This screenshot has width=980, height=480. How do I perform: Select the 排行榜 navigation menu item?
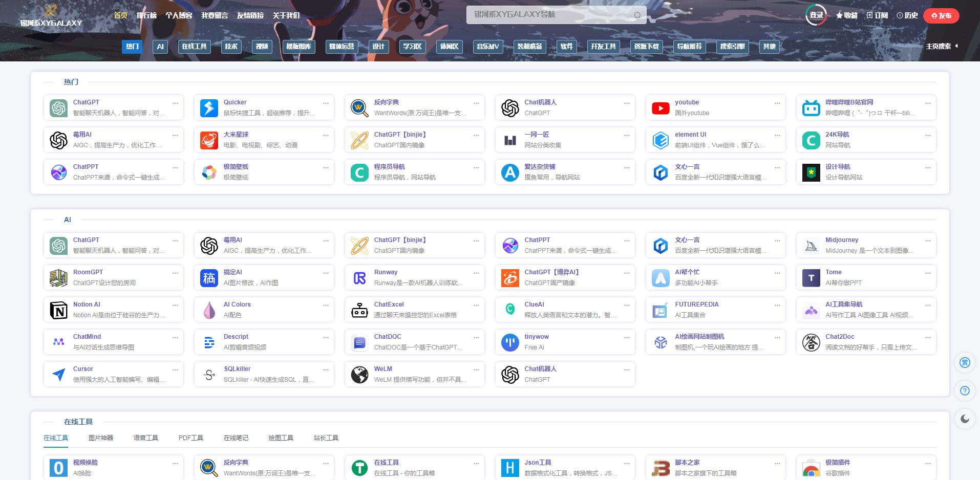click(x=147, y=15)
